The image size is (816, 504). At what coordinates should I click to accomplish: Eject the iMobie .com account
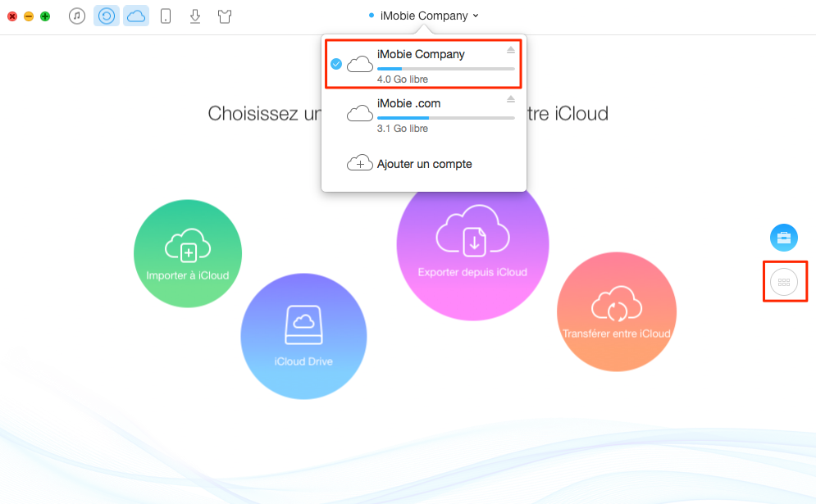pyautogui.click(x=511, y=99)
